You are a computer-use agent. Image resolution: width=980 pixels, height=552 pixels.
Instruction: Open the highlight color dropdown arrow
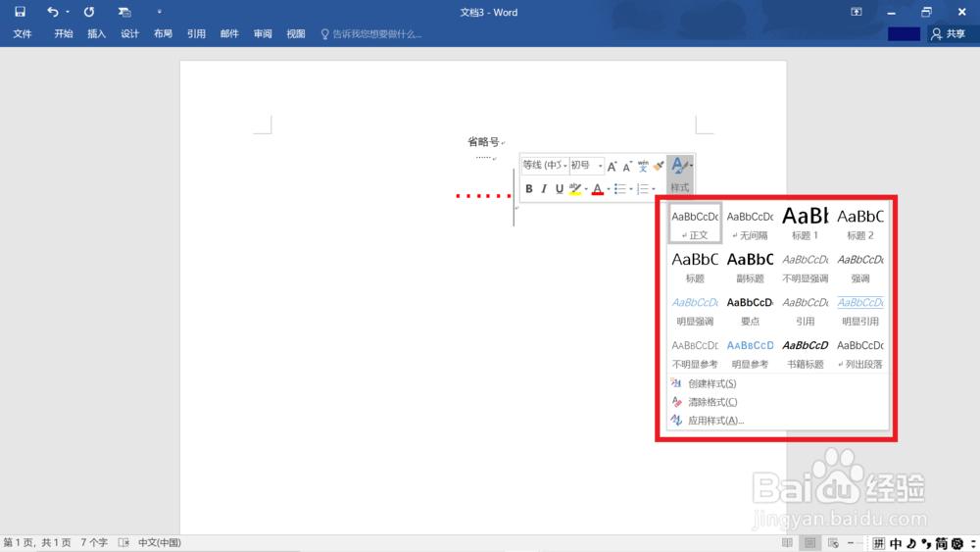[x=586, y=189]
